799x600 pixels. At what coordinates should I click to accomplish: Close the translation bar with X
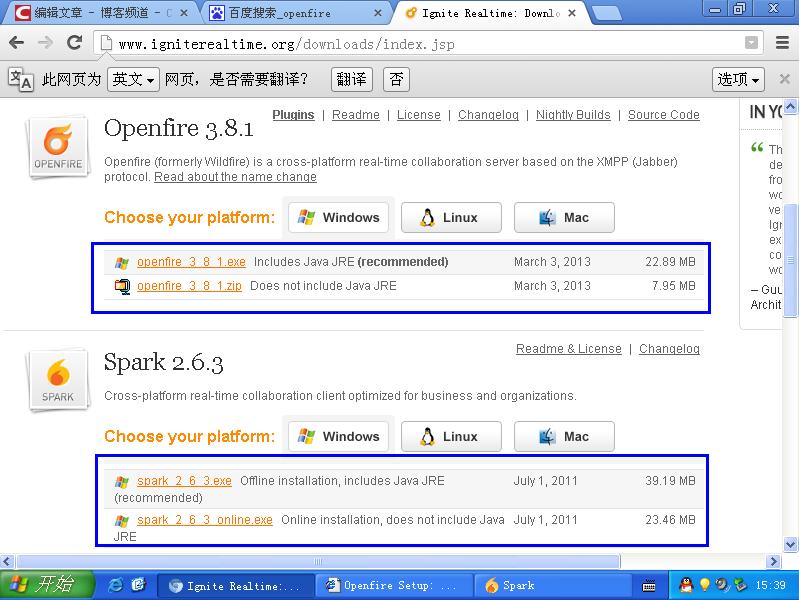click(x=784, y=79)
